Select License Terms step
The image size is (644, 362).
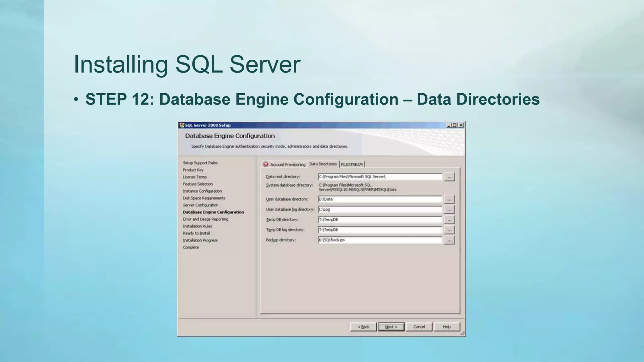click(x=195, y=177)
